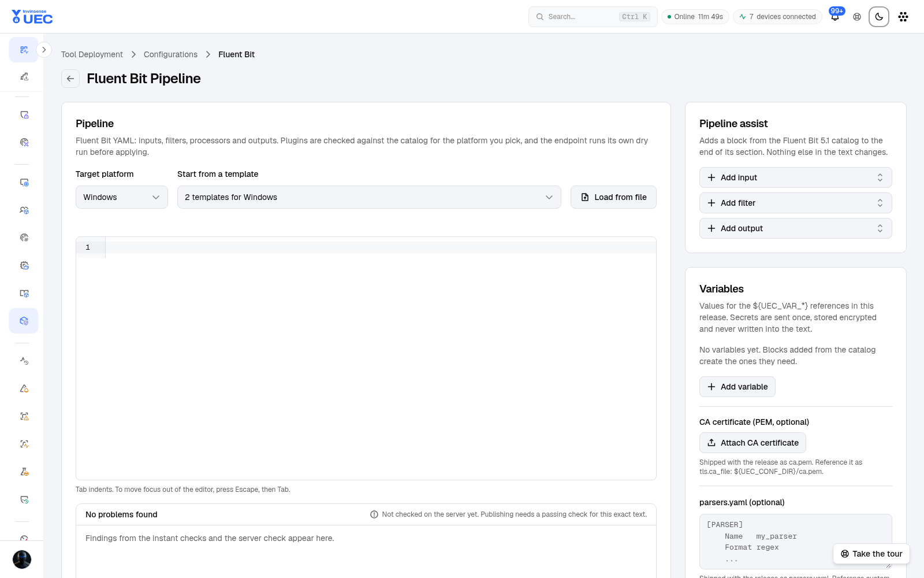Go back using the arrow beside Fluent Bit Pipeline
This screenshot has width=924, height=578.
[x=70, y=79]
